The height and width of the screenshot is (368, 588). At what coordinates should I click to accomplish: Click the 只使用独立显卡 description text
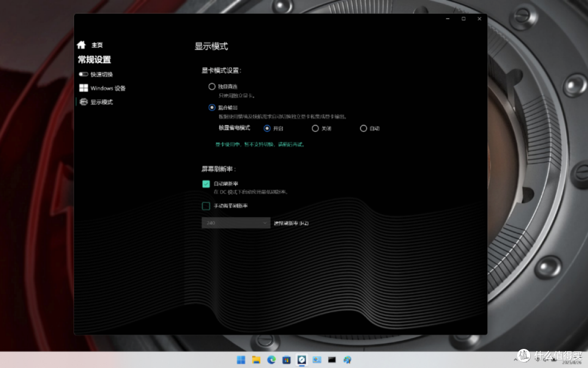(x=237, y=96)
